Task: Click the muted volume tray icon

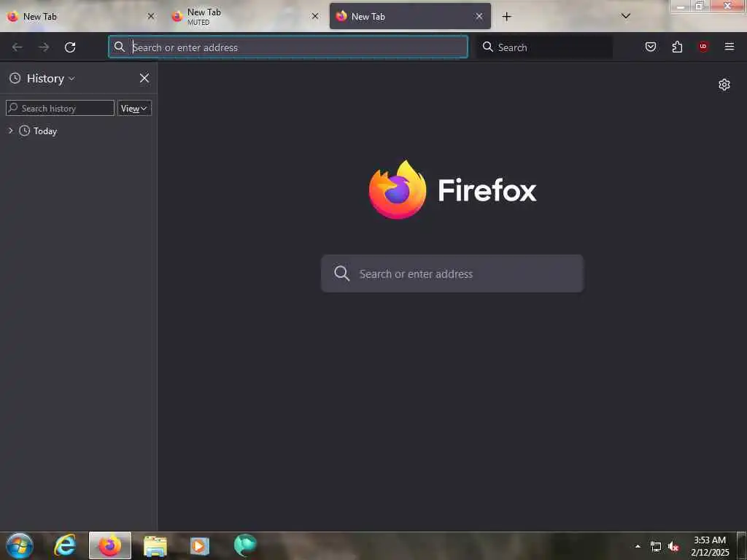Action: coord(673,547)
